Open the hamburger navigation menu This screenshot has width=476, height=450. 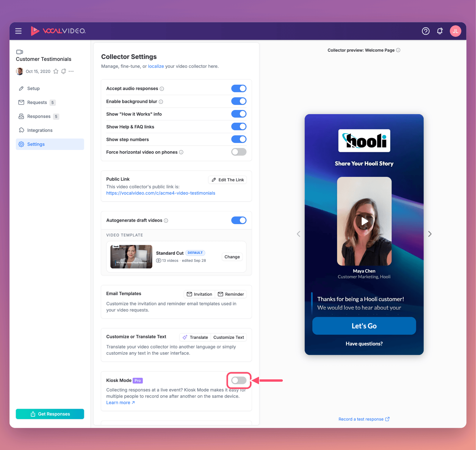click(x=18, y=31)
